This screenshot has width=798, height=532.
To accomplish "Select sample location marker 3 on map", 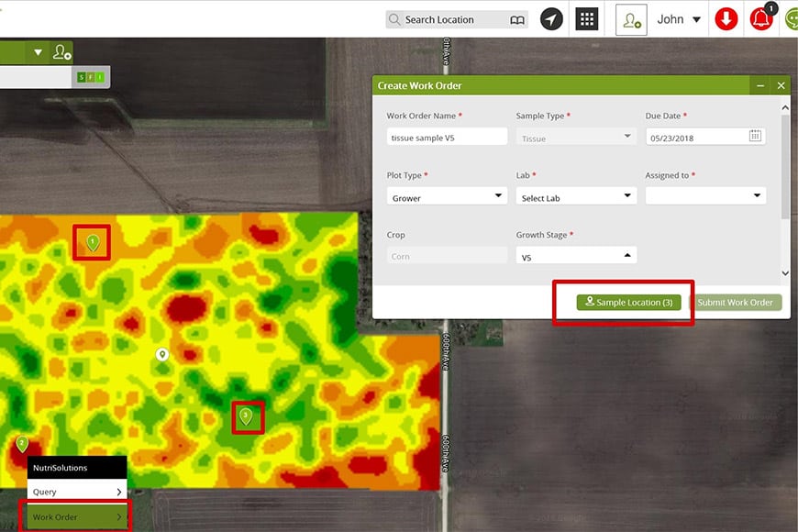I will (x=245, y=416).
